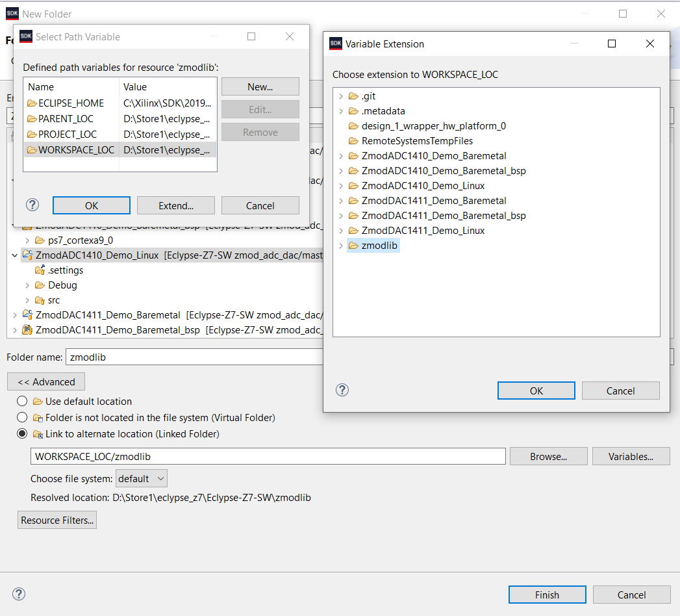Viewport: 680px width, 616px height.
Task: Click SDK logo in Select Path Variable title bar
Action: point(26,36)
